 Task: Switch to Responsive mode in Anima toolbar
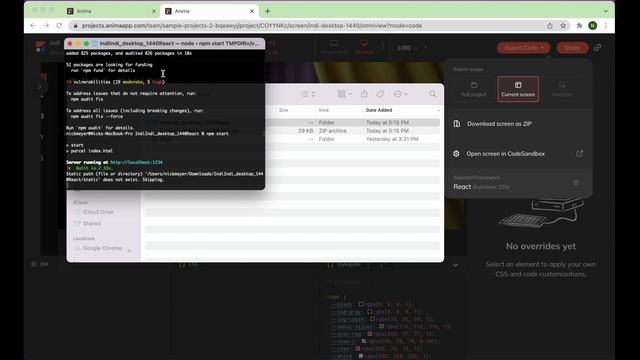pyautogui.click(x=333, y=47)
